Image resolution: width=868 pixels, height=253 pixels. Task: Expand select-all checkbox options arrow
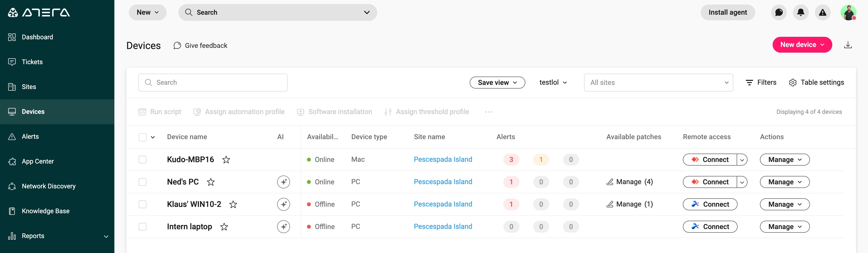tap(153, 137)
